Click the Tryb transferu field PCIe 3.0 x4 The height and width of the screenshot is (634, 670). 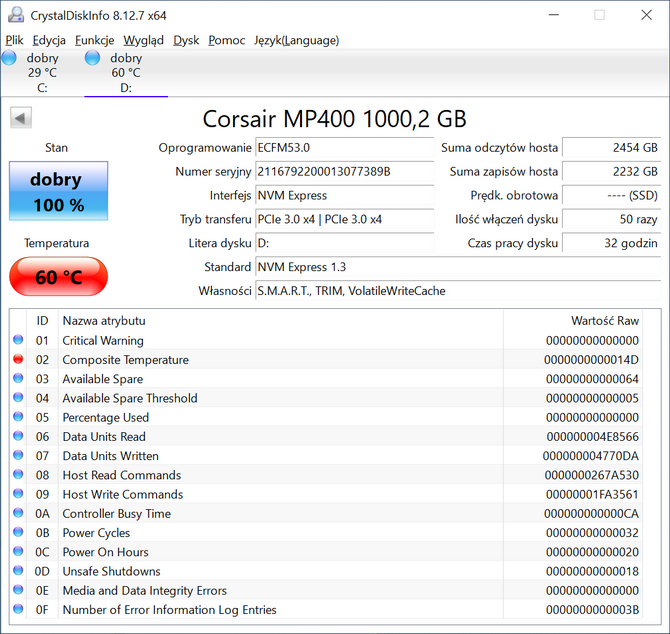pyautogui.click(x=344, y=220)
